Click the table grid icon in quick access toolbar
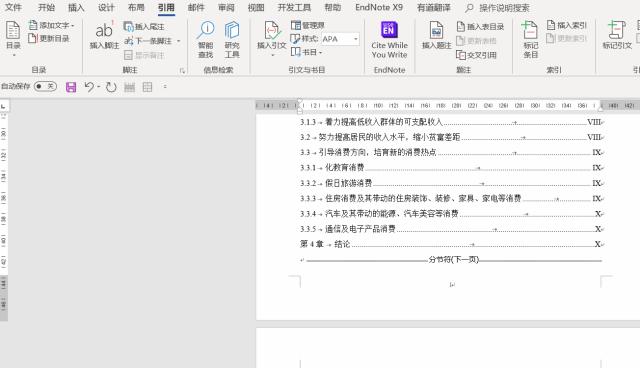The width and height of the screenshot is (640, 368). click(x=147, y=86)
